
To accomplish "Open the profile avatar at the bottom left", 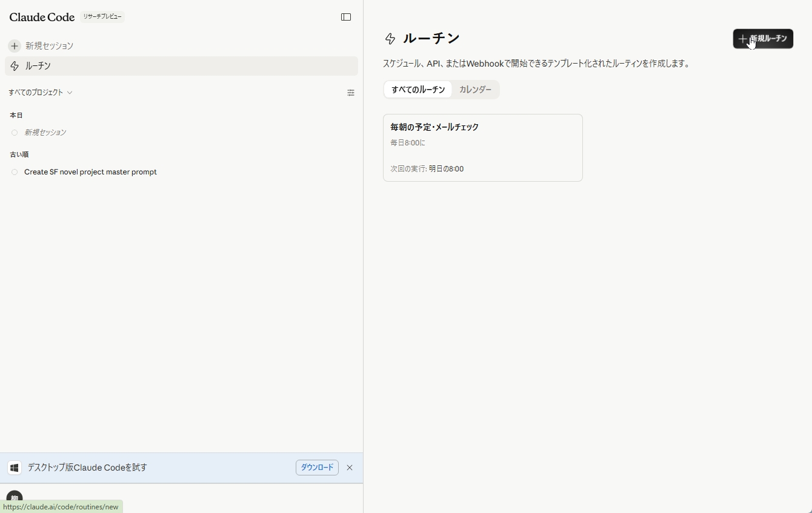I will pyautogui.click(x=14, y=498).
